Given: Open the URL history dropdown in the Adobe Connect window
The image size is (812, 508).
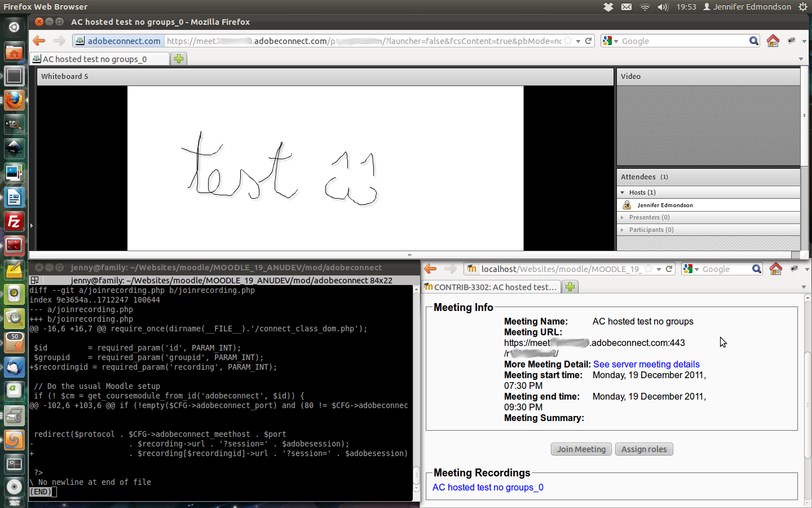Looking at the screenshot, I should point(579,41).
